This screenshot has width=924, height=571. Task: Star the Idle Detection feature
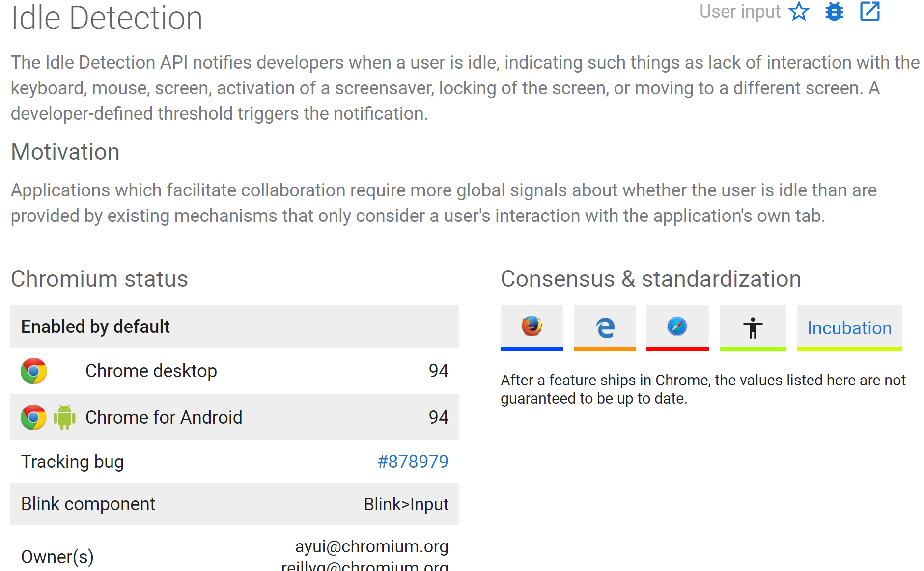(x=799, y=11)
